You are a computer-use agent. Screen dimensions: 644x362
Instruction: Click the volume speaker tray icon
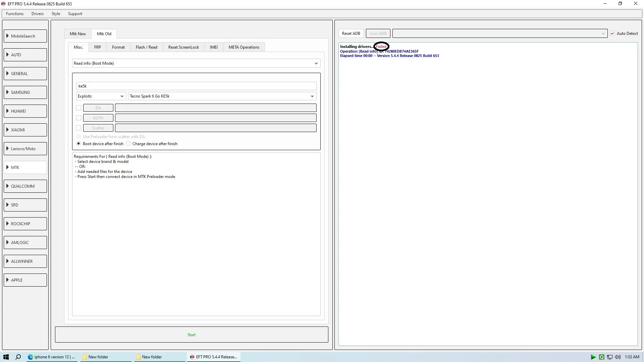click(x=618, y=357)
